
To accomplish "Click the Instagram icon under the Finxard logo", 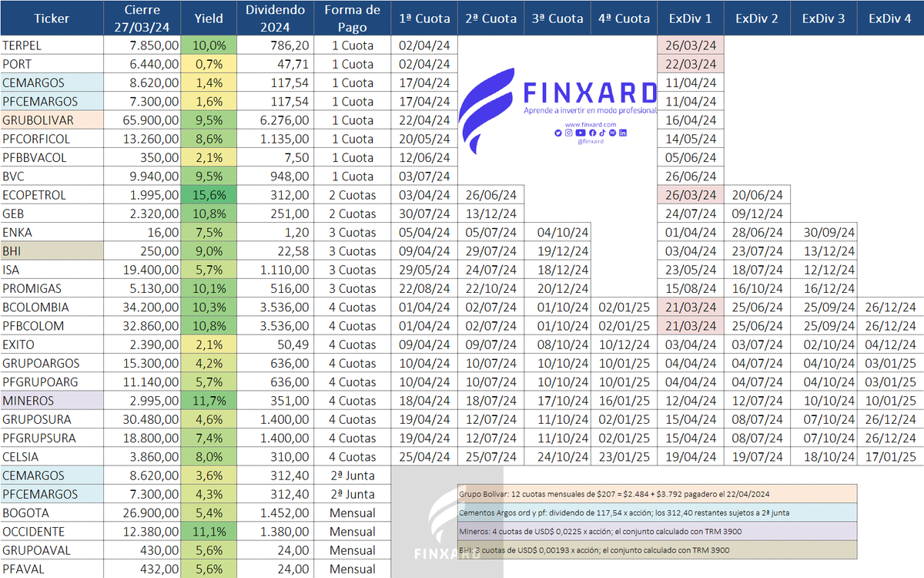I will 569,133.
